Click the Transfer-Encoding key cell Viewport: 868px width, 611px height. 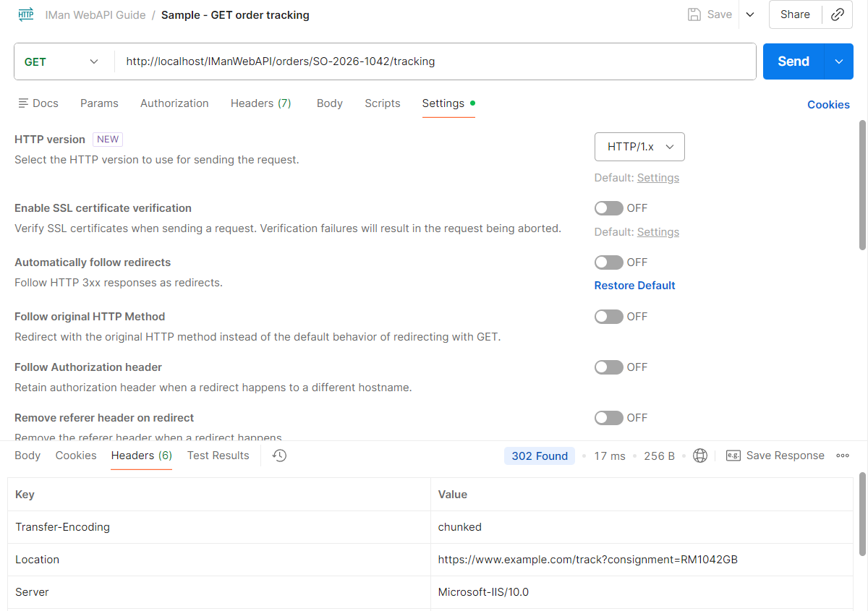point(219,527)
